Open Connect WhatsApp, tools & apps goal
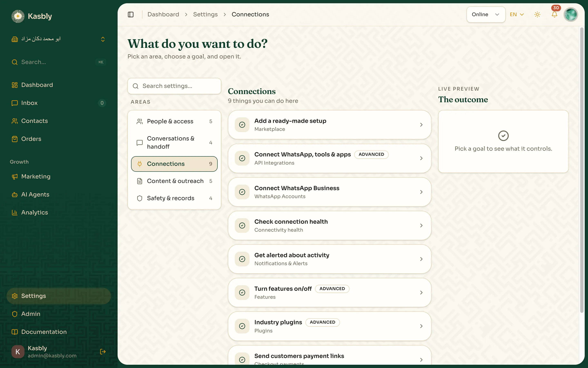The width and height of the screenshot is (588, 368). (330, 158)
